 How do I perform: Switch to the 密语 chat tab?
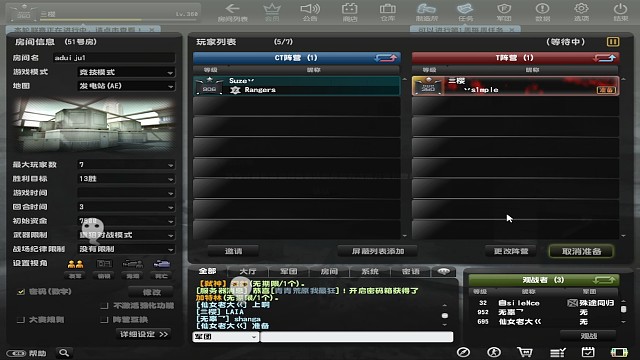(x=410, y=271)
